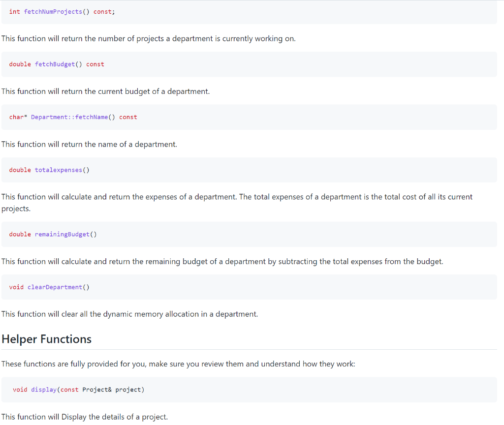Select the dynamic memory allocation description
Image resolution: width=504 pixels, height=425 pixels.
click(129, 314)
